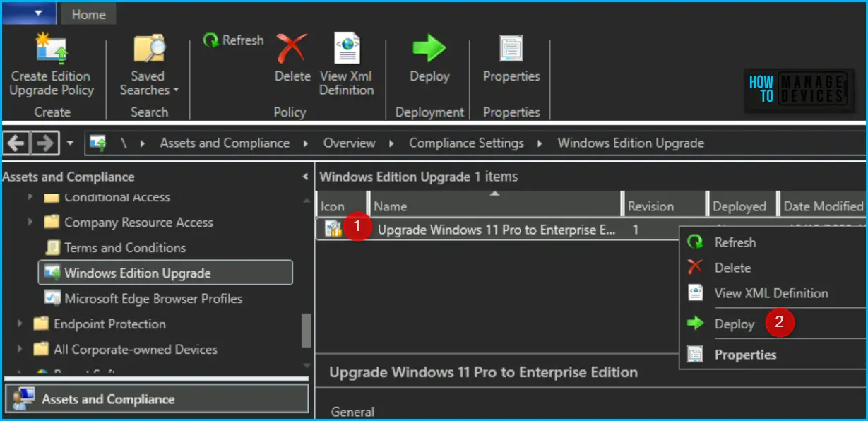868x421 pixels.
Task: Expand Conditional Access tree node
Action: click(x=30, y=198)
